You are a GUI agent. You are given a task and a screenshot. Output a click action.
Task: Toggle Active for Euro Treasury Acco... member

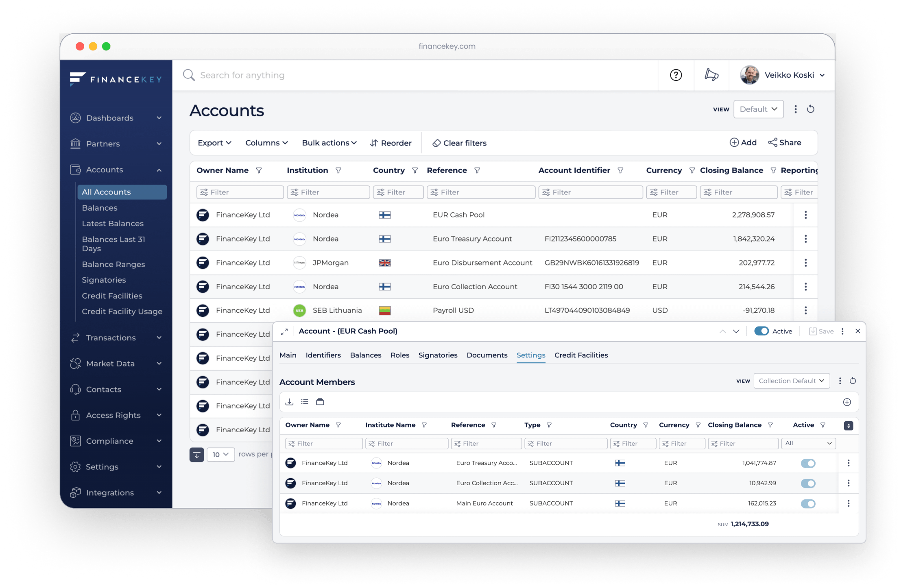point(808,463)
